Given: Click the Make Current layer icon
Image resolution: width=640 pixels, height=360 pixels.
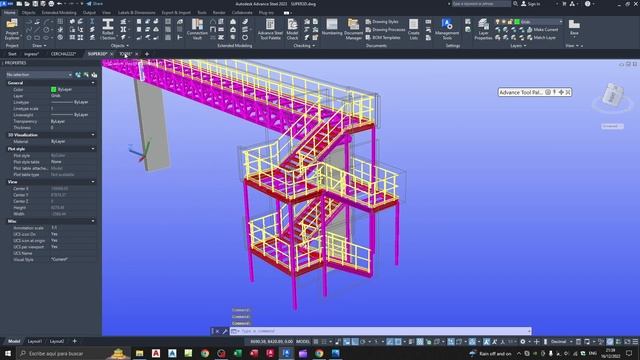Looking at the screenshot, I should coord(530,30).
